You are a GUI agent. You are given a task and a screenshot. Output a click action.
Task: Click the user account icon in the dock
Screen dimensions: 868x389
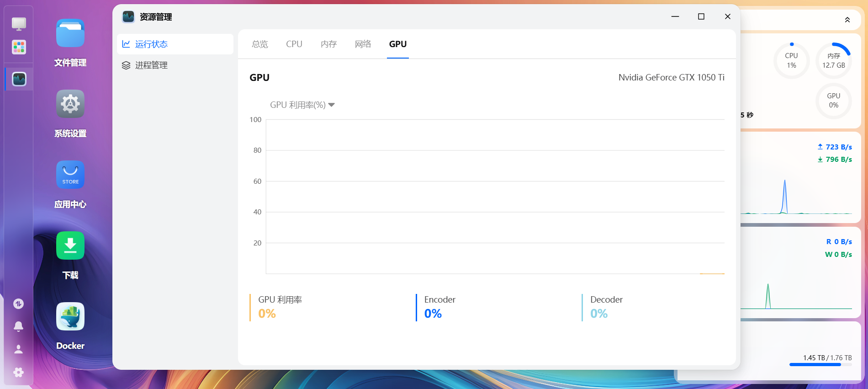point(18,349)
